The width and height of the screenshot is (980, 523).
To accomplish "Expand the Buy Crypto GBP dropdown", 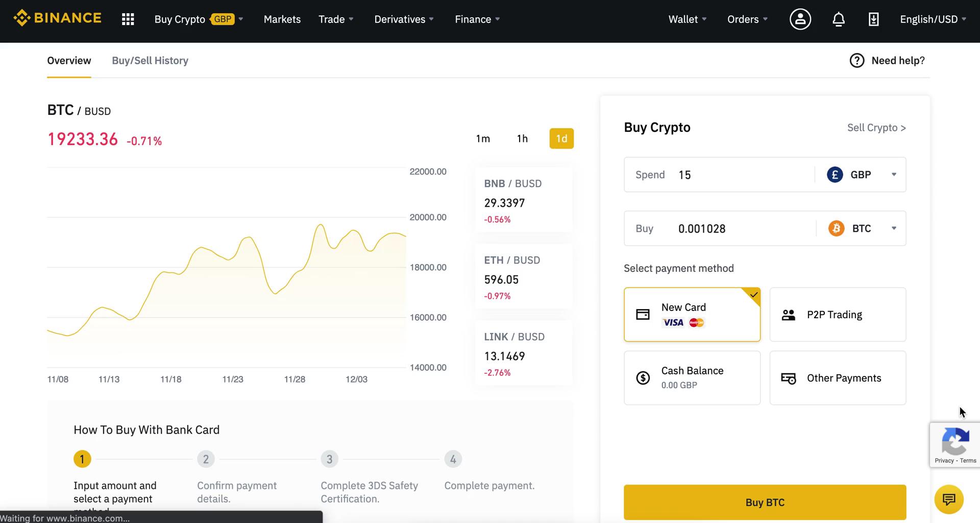I will [x=199, y=19].
